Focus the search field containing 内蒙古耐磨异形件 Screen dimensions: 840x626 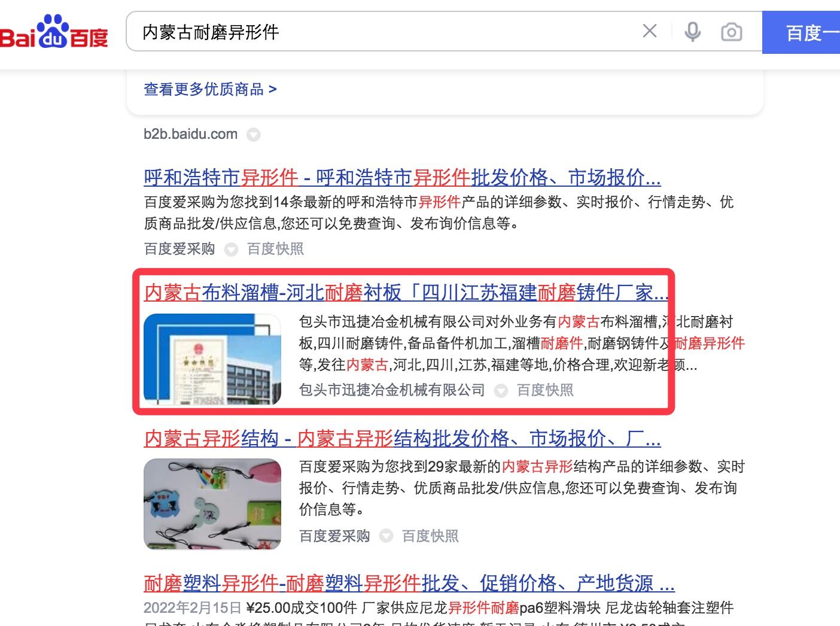coord(383,32)
